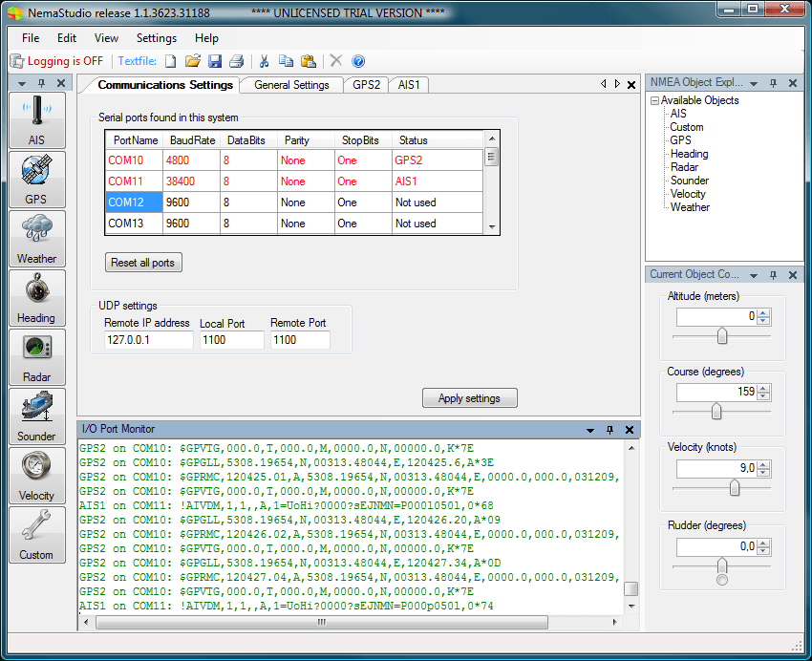This screenshot has height=661, width=812.
Task: Increase Velocity value with up arrow
Action: click(x=763, y=465)
